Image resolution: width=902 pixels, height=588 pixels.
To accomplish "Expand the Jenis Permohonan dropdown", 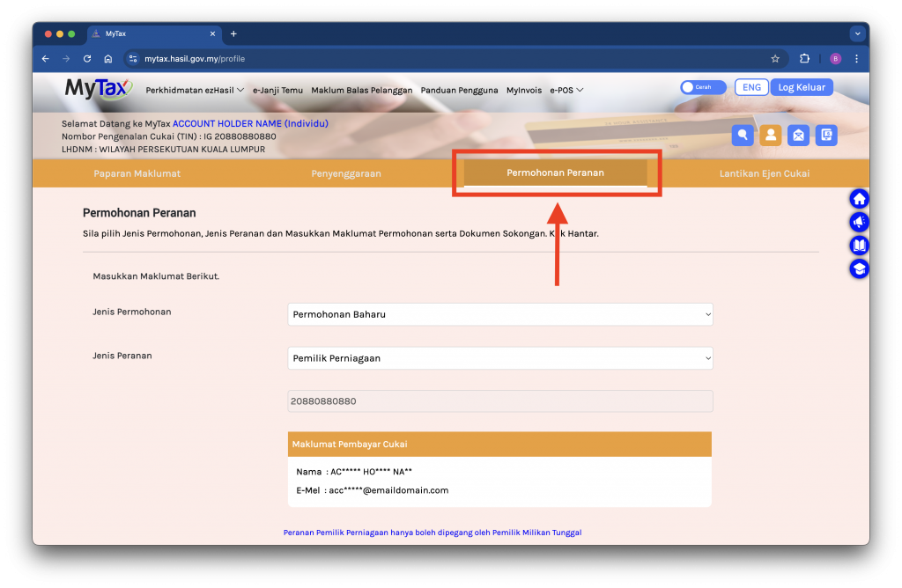I will 499,314.
